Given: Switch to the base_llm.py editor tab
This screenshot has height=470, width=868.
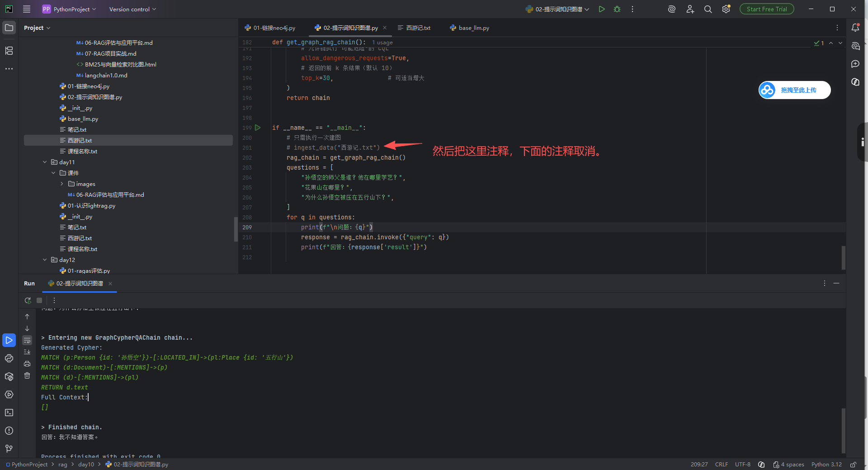Looking at the screenshot, I should [469, 28].
